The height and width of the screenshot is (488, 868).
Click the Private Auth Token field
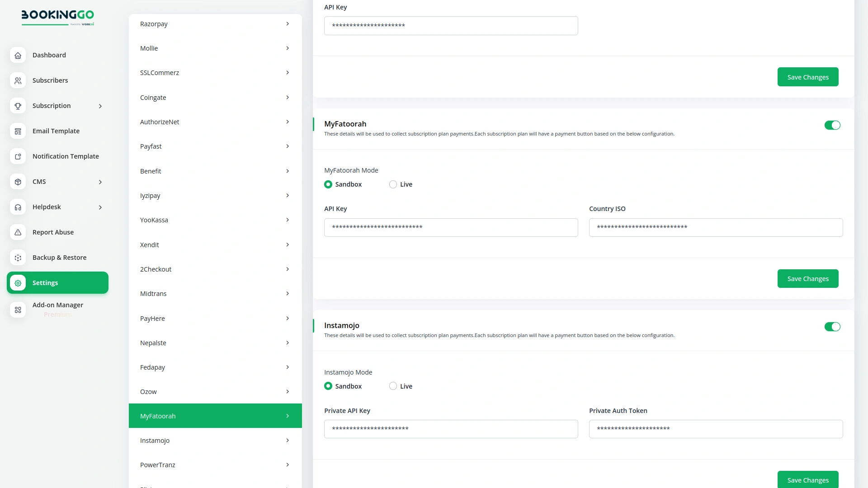tap(715, 429)
